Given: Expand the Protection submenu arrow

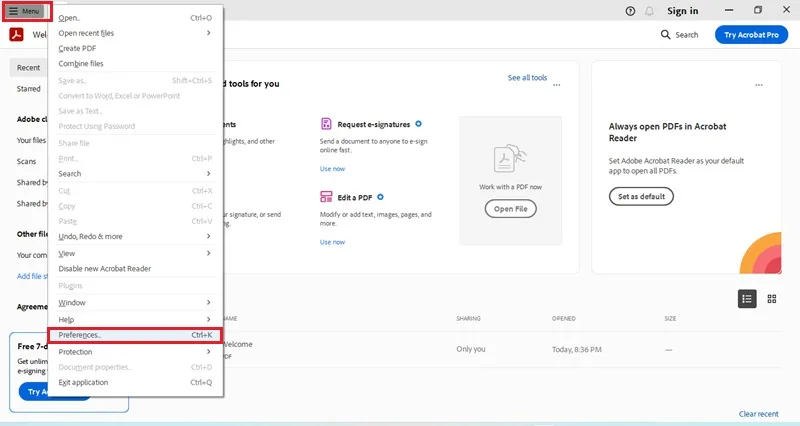Looking at the screenshot, I should pos(208,352).
